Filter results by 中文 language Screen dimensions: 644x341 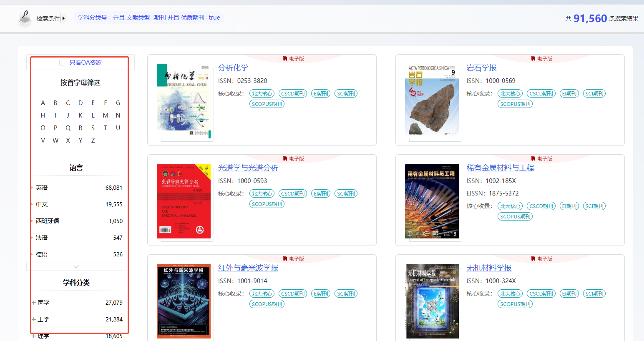[42, 204]
